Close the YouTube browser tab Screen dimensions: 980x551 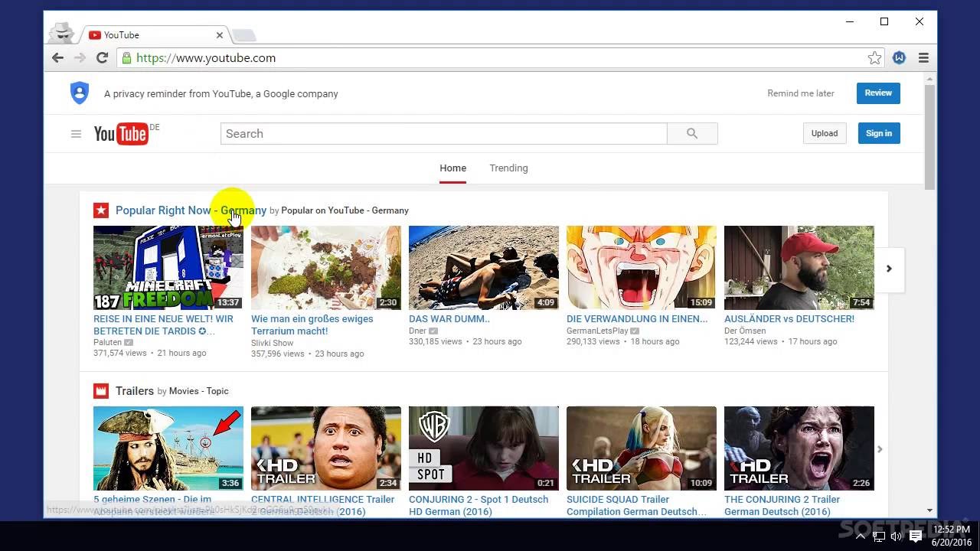tap(220, 35)
